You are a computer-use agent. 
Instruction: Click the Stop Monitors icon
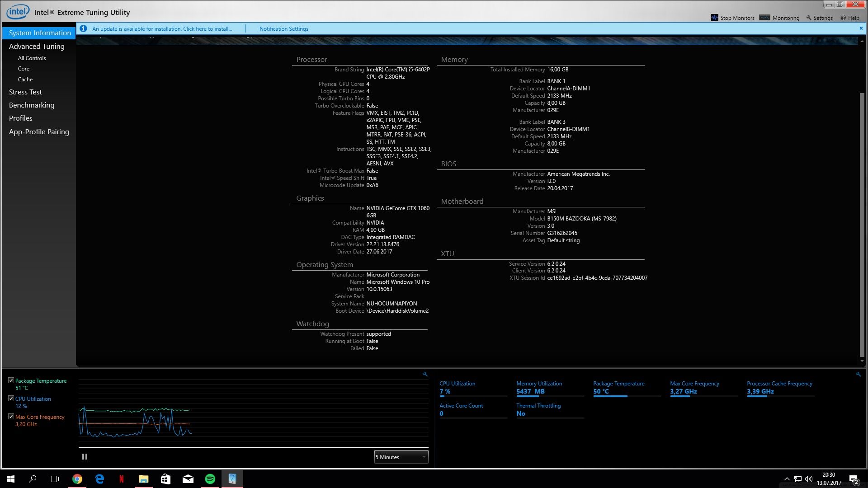tap(714, 18)
